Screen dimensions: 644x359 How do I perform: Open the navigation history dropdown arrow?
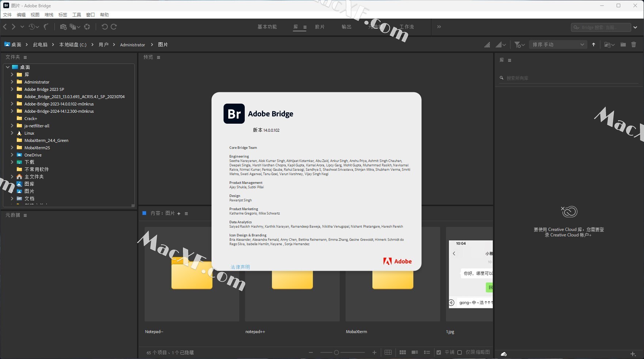(x=22, y=27)
